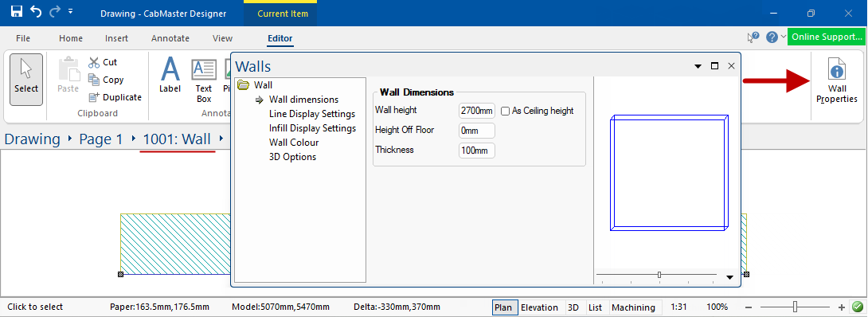Open 3D Options page
The image size is (868, 317).
pos(293,157)
